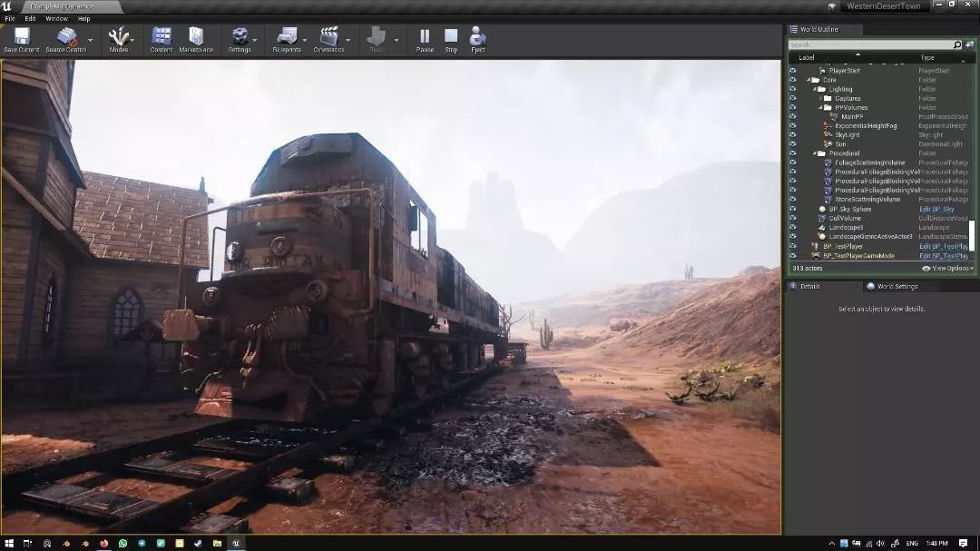
Task: Open the Windows Start menu
Action: pyautogui.click(x=9, y=543)
